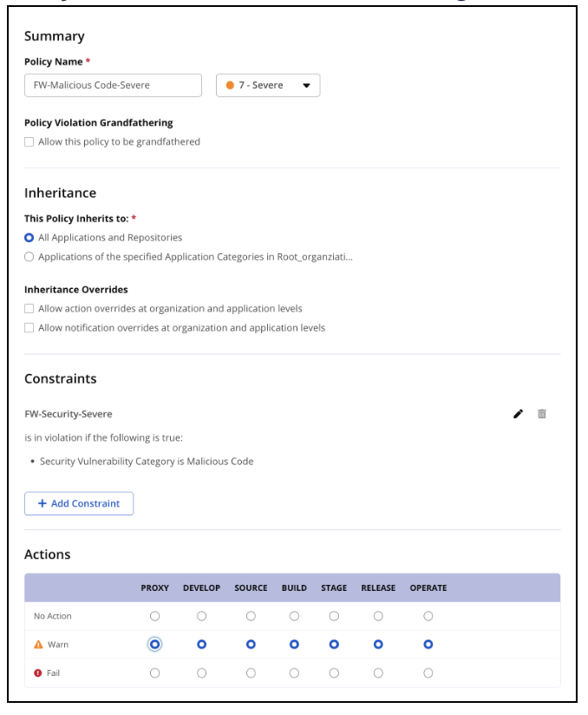This screenshot has width=588, height=715.
Task: Click the BUILD column header
Action: click(x=294, y=587)
